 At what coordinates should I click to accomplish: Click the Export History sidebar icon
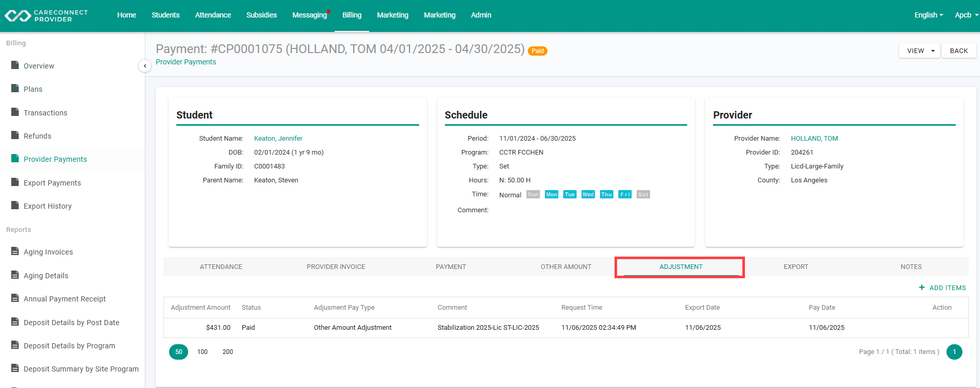(15, 206)
